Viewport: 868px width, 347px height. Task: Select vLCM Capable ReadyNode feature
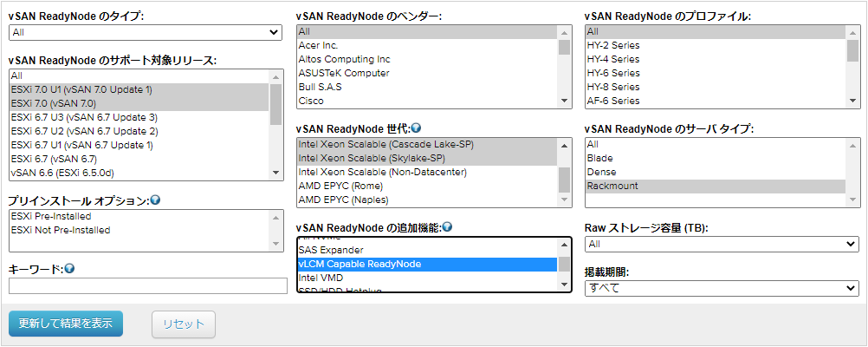(427, 264)
